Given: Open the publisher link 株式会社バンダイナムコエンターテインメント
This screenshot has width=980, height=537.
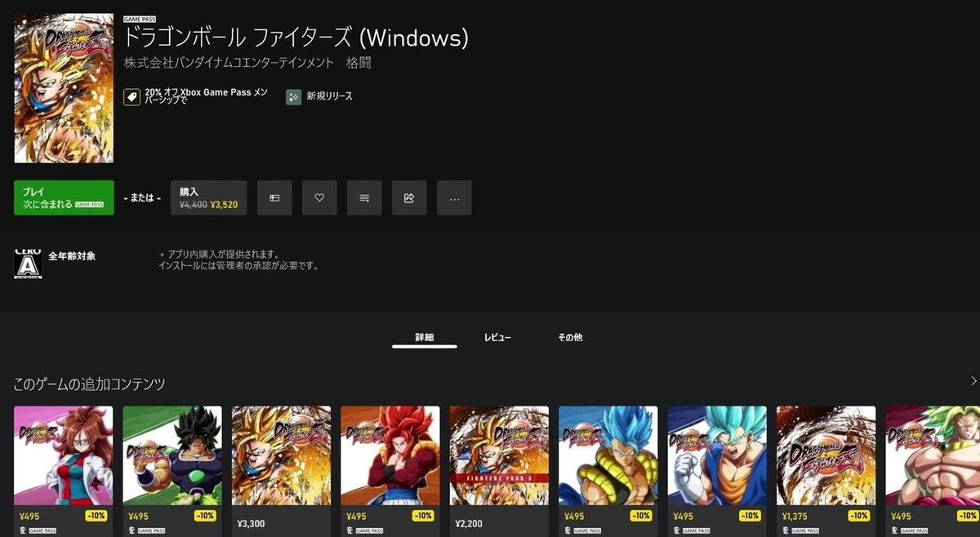Looking at the screenshot, I should point(229,63).
